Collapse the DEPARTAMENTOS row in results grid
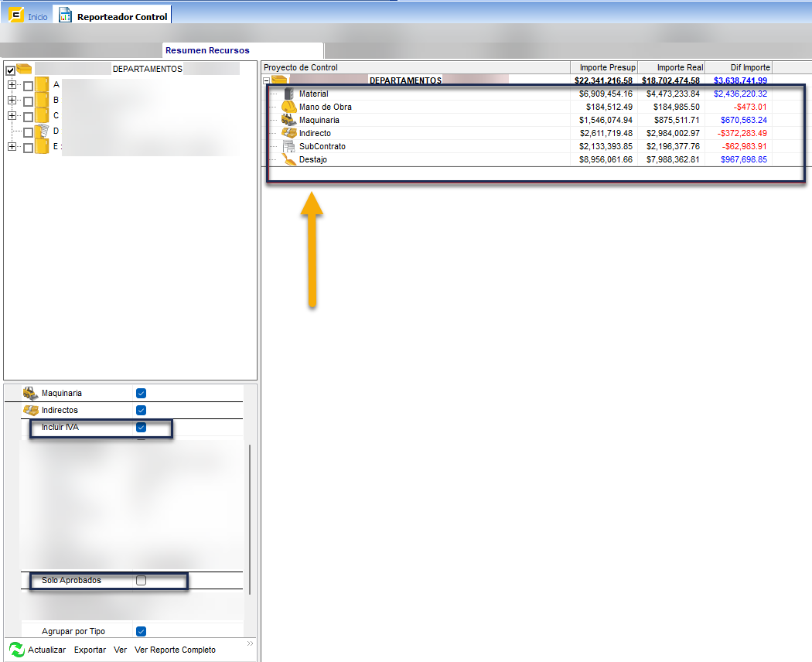 (x=267, y=80)
